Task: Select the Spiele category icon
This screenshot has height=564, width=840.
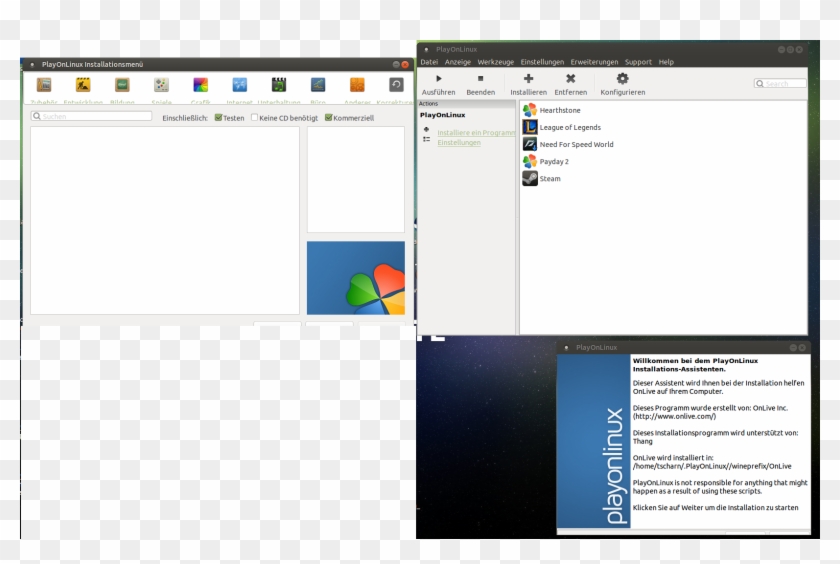Action: pyautogui.click(x=161, y=85)
